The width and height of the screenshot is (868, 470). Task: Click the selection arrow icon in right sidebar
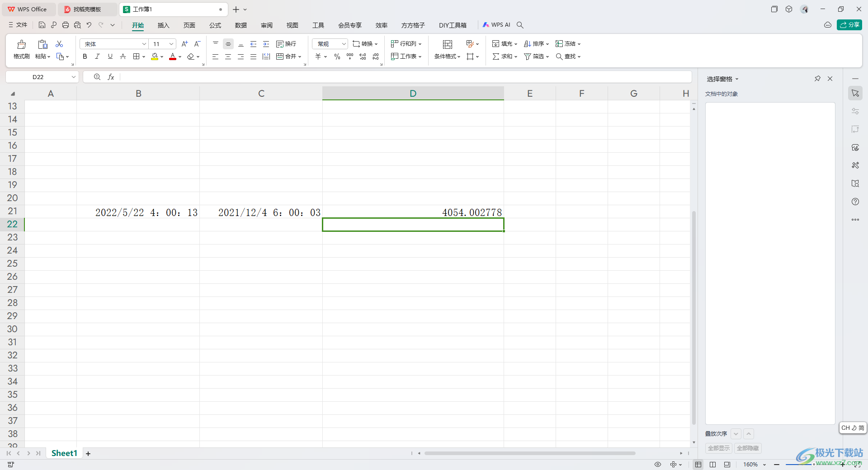855,93
